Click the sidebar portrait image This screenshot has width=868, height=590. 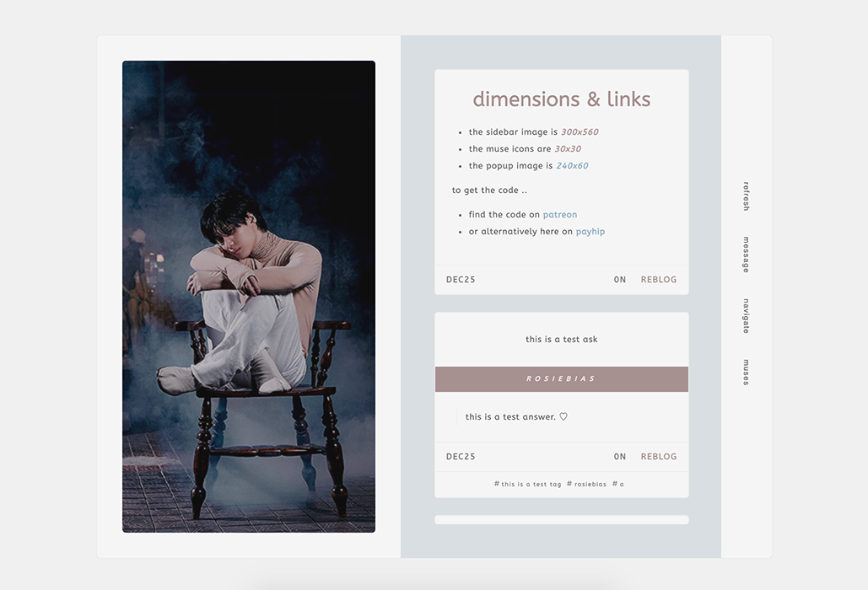click(x=249, y=297)
